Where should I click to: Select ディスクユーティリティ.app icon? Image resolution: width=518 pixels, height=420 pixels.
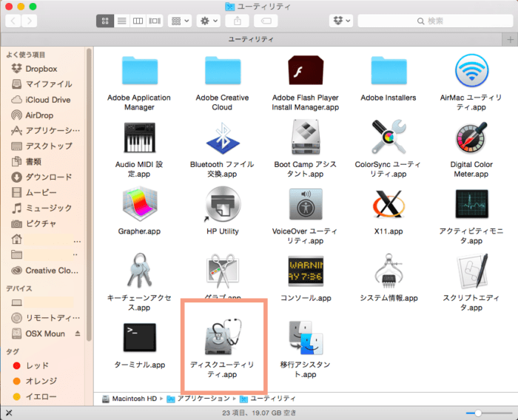coord(223,337)
